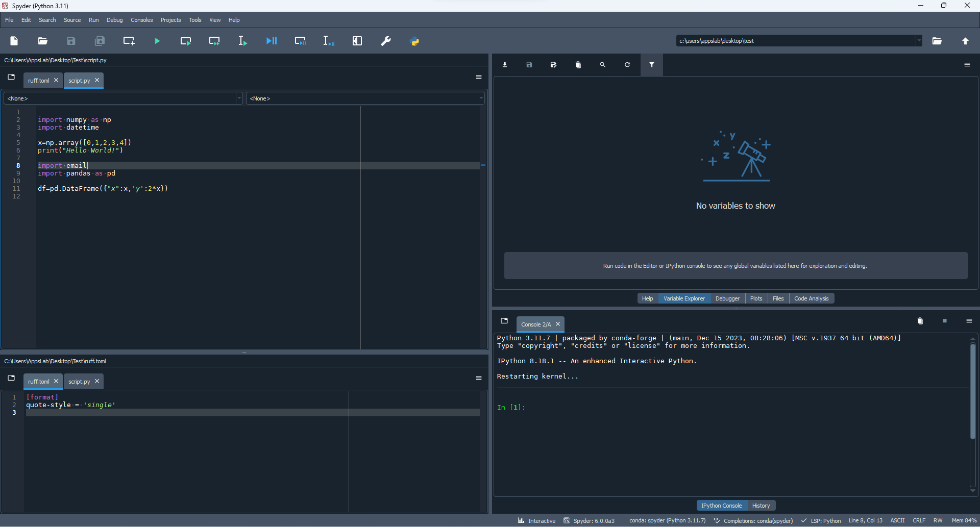Switch to script.py in bottom editor
Viewport: 980px width, 527px height.
pos(79,382)
